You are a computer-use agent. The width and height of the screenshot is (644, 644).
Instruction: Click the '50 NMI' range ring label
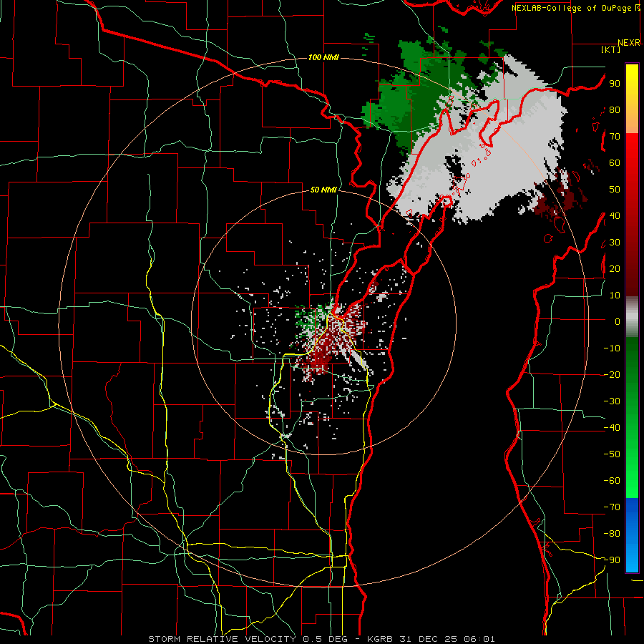coord(323,190)
